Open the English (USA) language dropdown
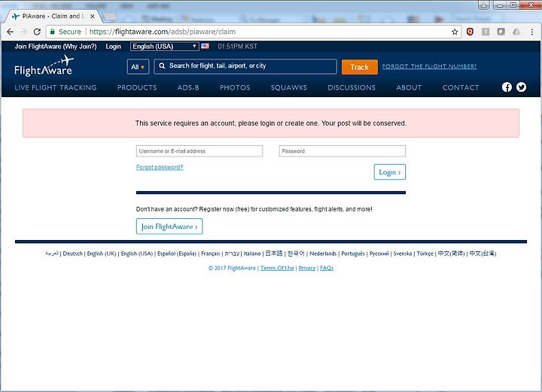The height and width of the screenshot is (392, 542). coord(165,47)
